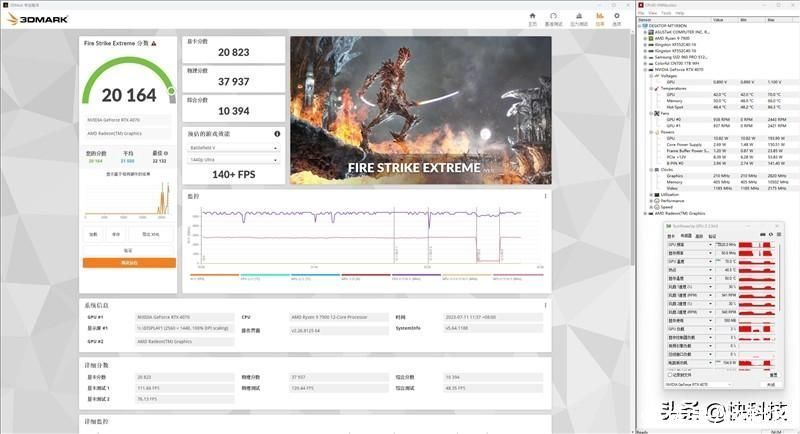Open the Options gear icon in 3DMark
800x434 pixels.
(616, 16)
